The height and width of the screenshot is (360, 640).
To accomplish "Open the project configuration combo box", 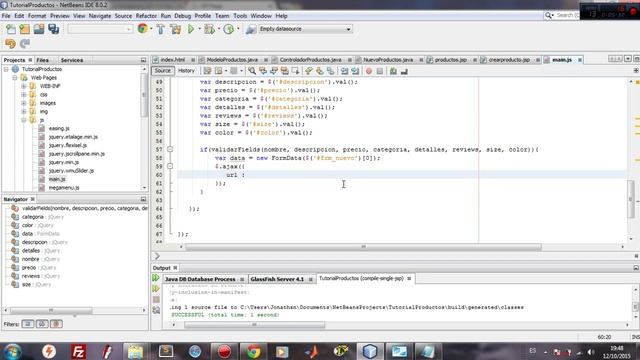I will [100, 29].
